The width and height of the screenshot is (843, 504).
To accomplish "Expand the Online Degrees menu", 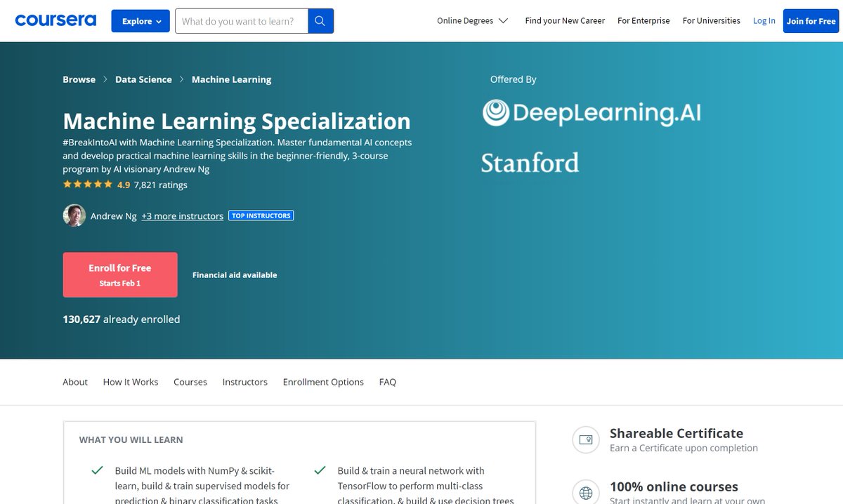I will pyautogui.click(x=472, y=21).
